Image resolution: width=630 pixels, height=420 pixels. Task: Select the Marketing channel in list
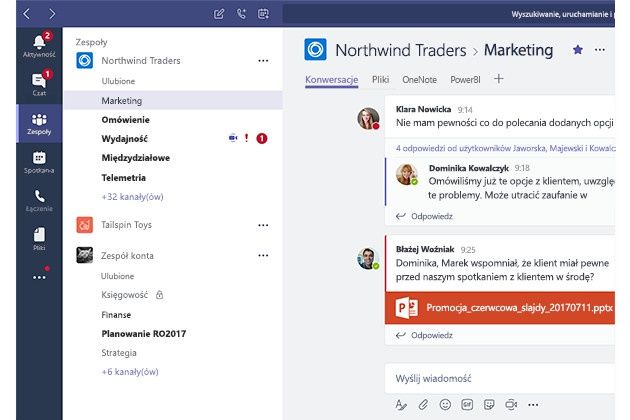[x=173, y=100]
